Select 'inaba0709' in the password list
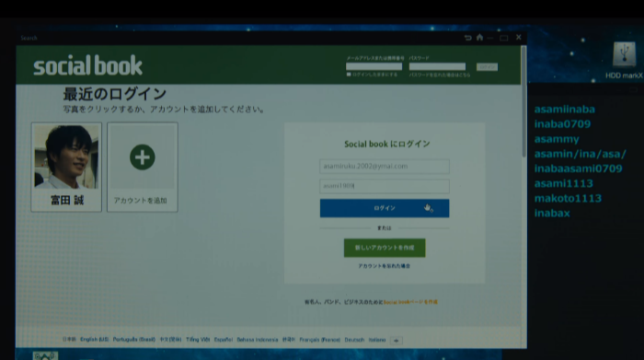 (562, 124)
